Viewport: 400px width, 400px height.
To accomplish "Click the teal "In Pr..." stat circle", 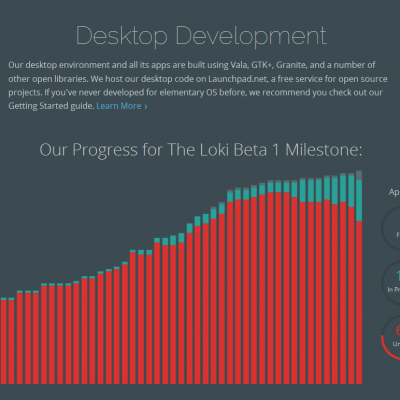I will tap(391, 283).
